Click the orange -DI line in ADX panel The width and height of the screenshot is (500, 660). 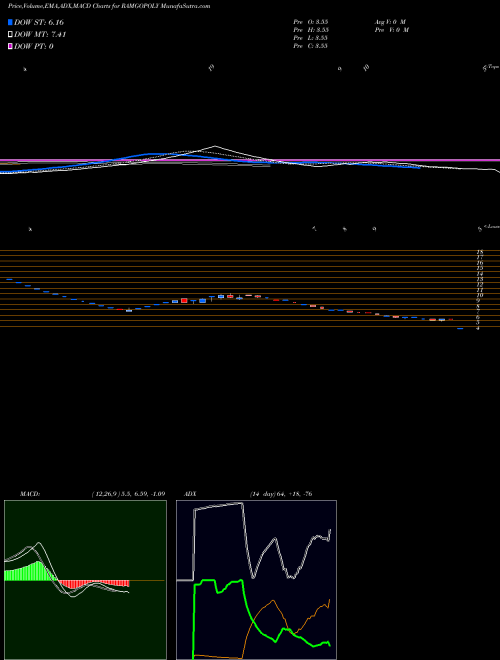point(273,601)
